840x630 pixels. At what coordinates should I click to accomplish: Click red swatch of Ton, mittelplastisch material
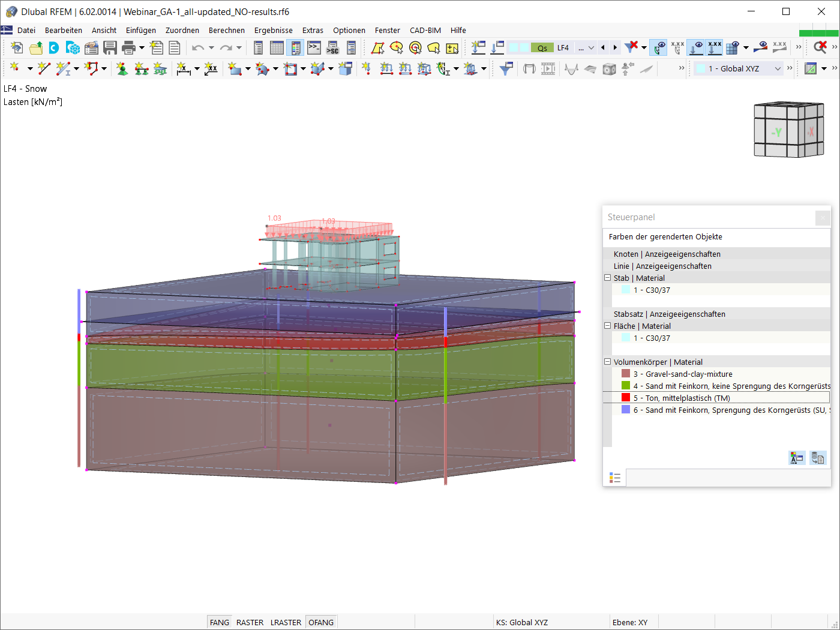click(626, 398)
